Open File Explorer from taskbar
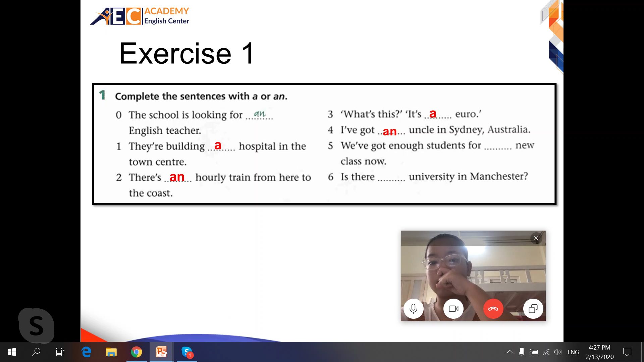644x362 pixels. click(x=111, y=352)
